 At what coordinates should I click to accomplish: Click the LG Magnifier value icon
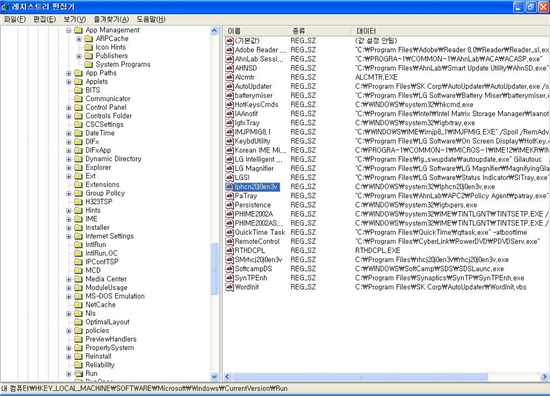(x=229, y=168)
